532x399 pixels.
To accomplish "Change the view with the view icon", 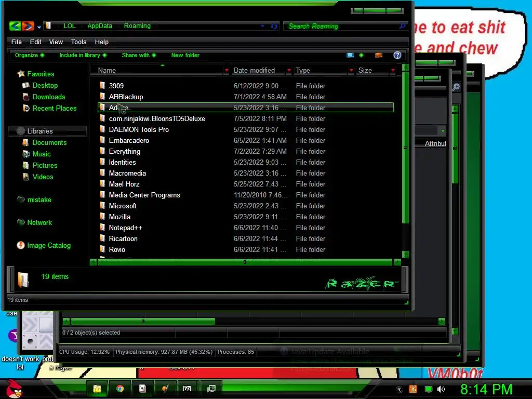I will click(350, 55).
